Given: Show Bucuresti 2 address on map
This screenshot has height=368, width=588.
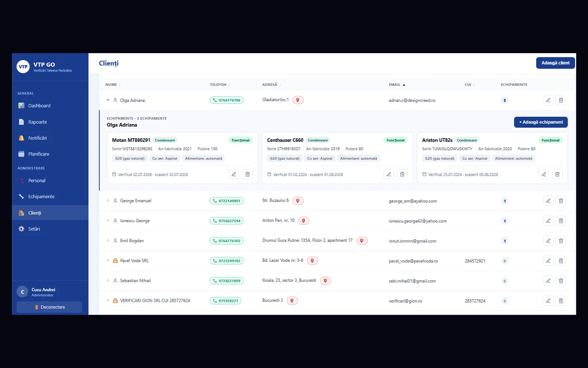Looking at the screenshot, I should (x=292, y=301).
